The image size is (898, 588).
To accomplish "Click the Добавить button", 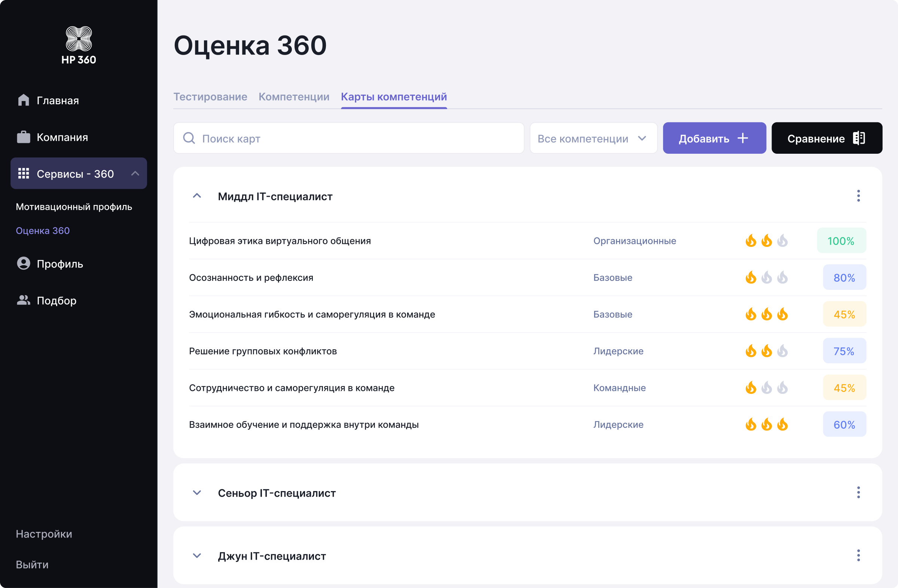I will coord(714,138).
